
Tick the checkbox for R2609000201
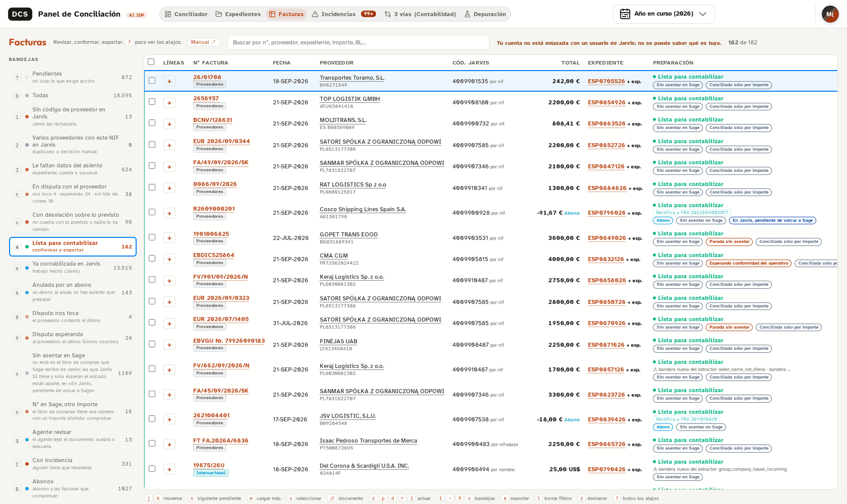click(152, 212)
